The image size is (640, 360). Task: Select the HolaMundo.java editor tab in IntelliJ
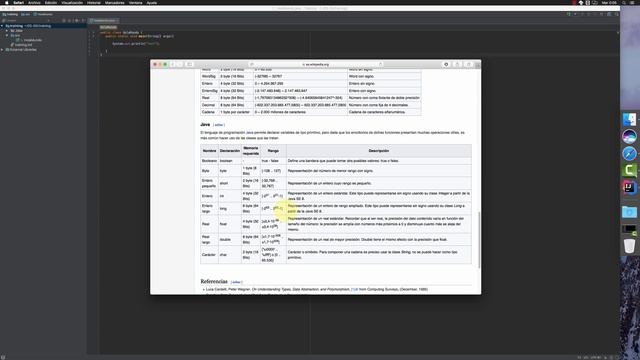coord(104,20)
